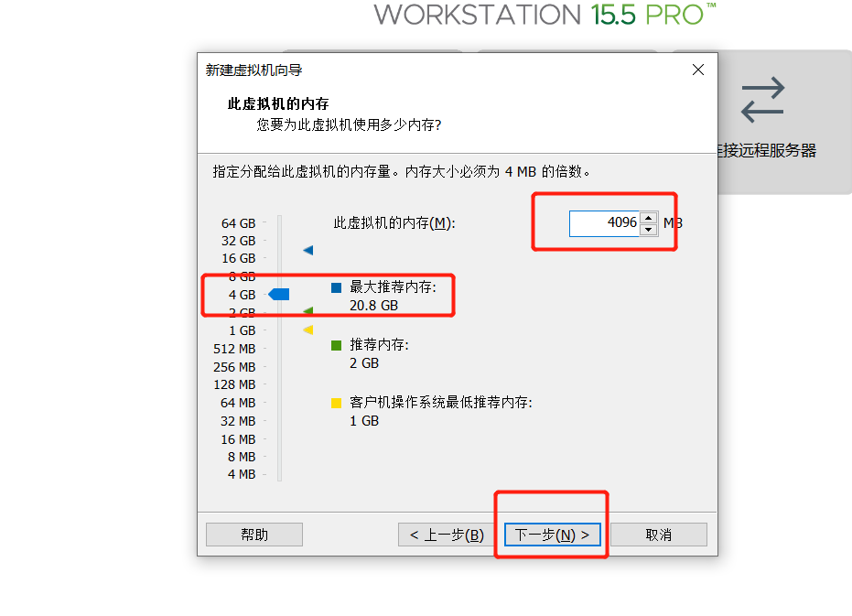Image resolution: width=852 pixels, height=616 pixels.
Task: Set slider to the 16 GB label
Action: (239, 258)
